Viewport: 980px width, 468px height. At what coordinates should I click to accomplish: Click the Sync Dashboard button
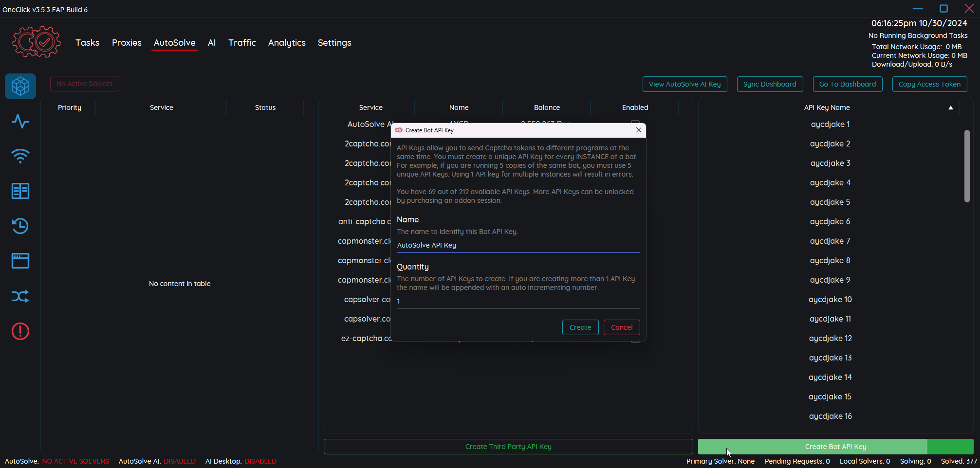(770, 84)
